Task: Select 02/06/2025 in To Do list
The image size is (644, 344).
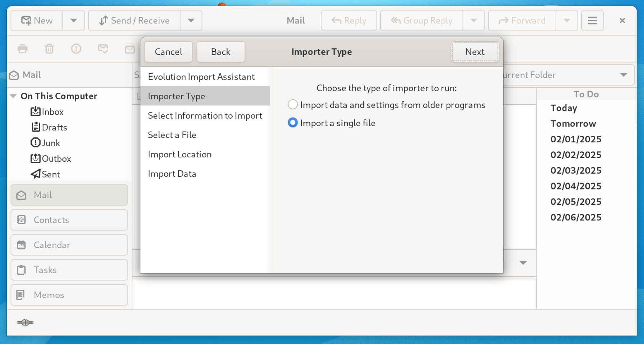Action: point(576,217)
